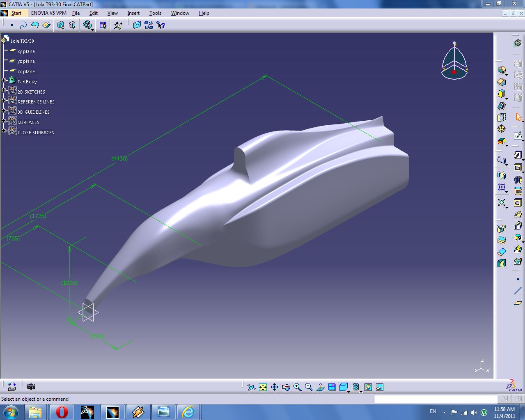Select the Groove tool
This screenshot has width=525, height=420.
coord(518,191)
